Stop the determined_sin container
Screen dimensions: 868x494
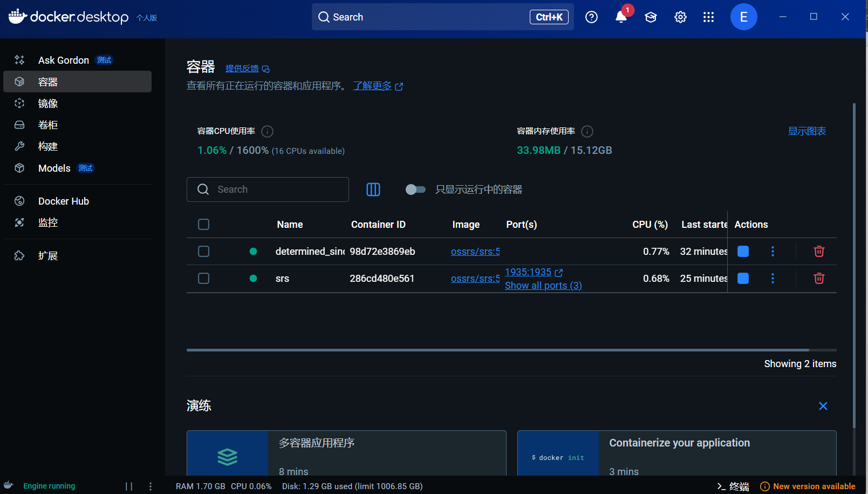pos(743,251)
